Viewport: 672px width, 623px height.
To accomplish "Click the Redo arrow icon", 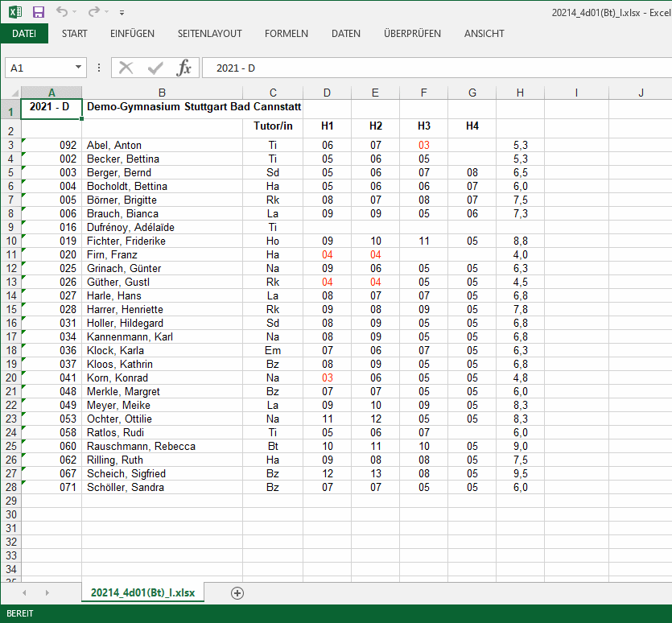I will 93,12.
